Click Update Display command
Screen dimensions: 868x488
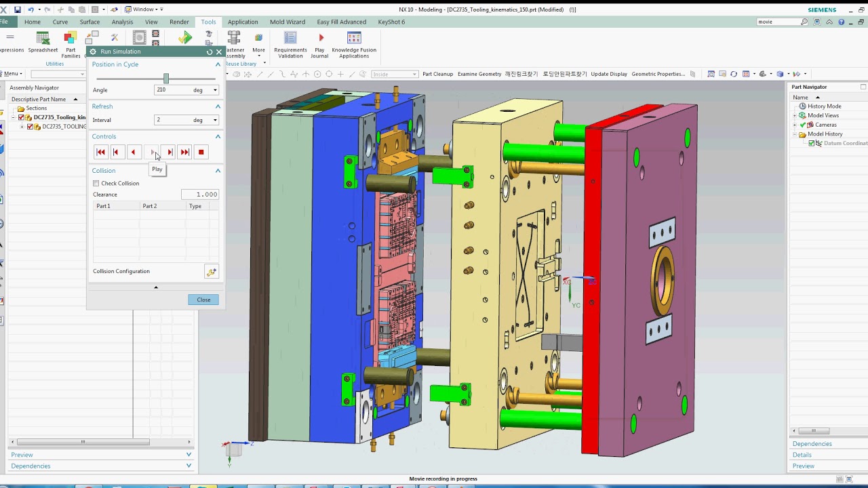click(x=609, y=74)
